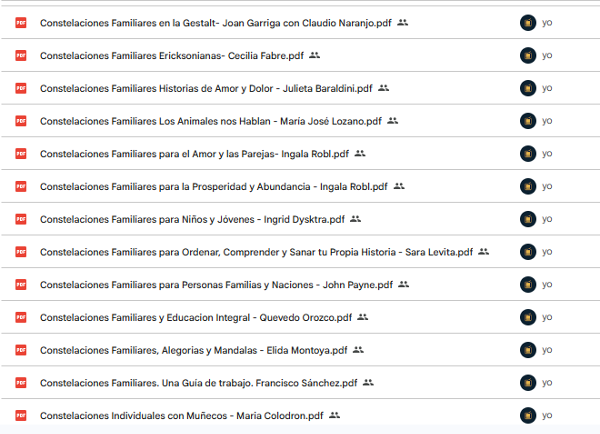Viewport: 600px width, 434px height.
Task: Select owner avatar in Julieta Baraldini row
Action: pos(528,88)
